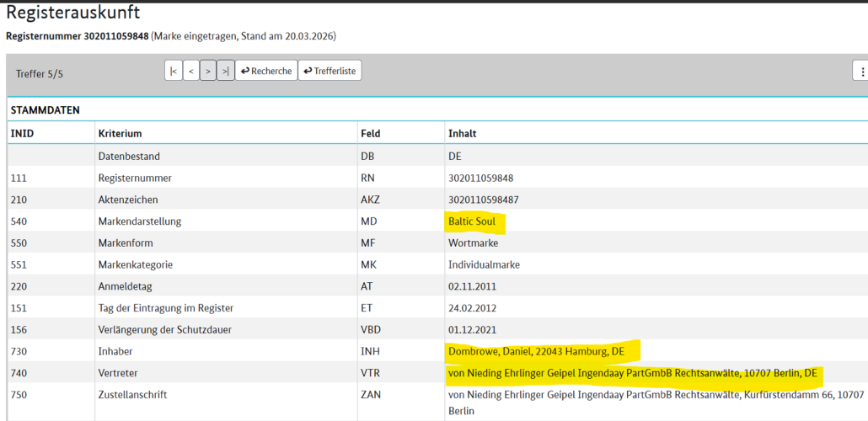Jump to the last search hit
868x421 pixels.
pos(225,71)
